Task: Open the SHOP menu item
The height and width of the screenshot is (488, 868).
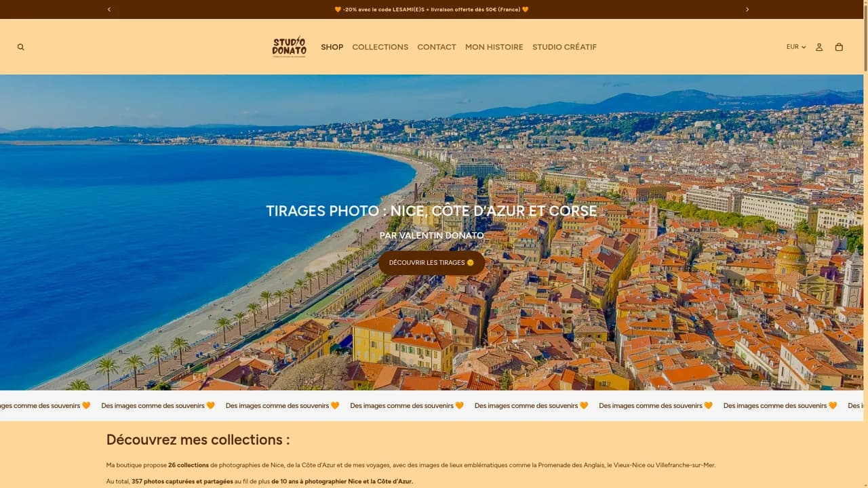Action: coord(332,47)
